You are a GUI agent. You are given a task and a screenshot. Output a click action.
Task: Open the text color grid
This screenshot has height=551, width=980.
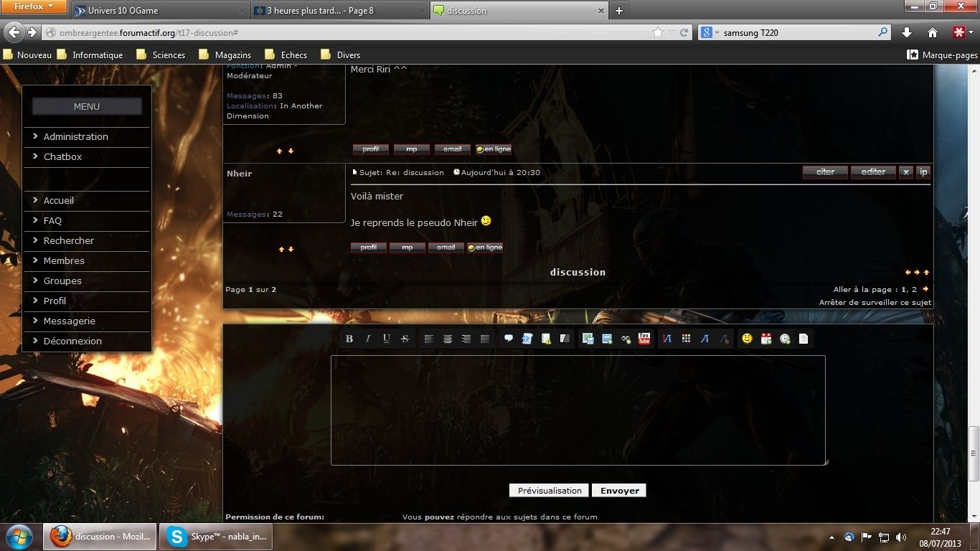(686, 339)
